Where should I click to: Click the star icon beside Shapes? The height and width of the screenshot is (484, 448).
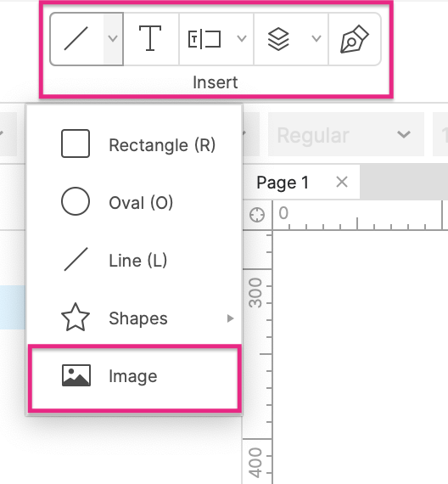coord(76,318)
